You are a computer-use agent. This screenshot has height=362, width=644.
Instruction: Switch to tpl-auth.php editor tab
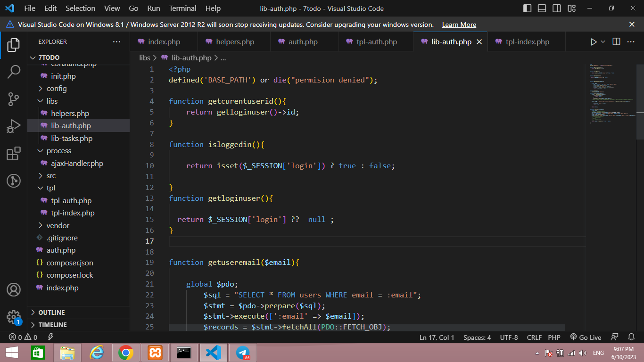coord(377,42)
